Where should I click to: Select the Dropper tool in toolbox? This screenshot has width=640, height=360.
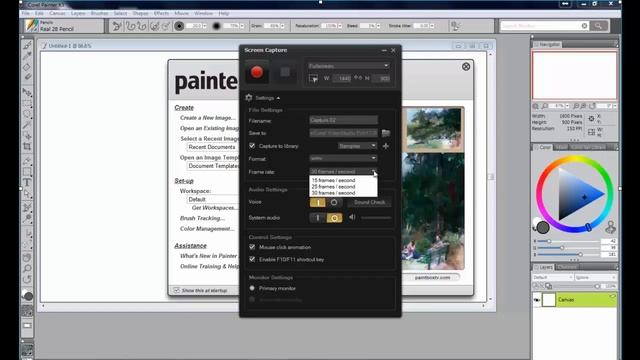[27, 56]
